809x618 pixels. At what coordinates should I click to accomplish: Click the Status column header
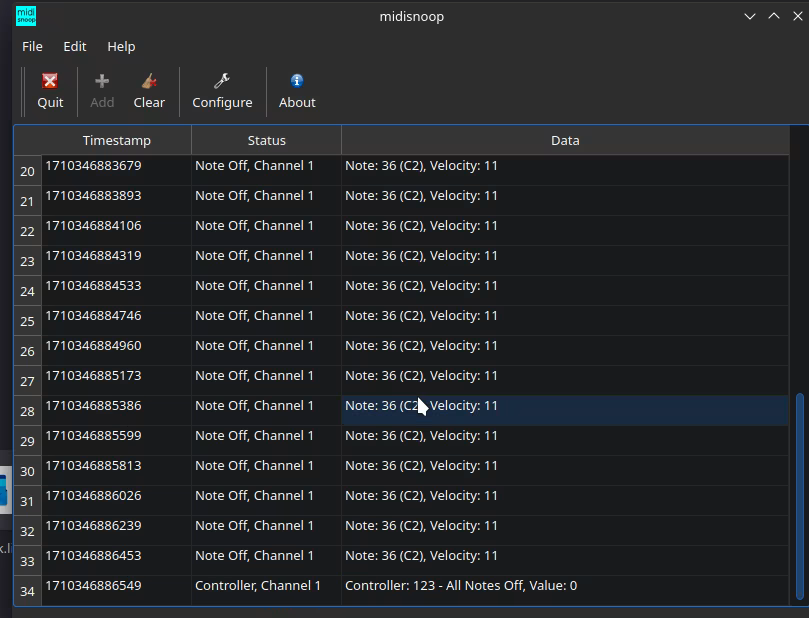coord(266,140)
